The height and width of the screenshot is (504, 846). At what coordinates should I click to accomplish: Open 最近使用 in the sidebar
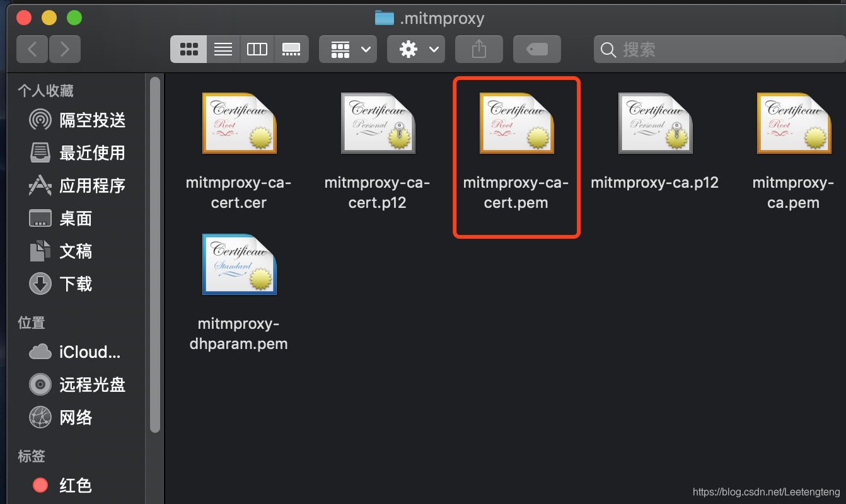pyautogui.click(x=78, y=152)
